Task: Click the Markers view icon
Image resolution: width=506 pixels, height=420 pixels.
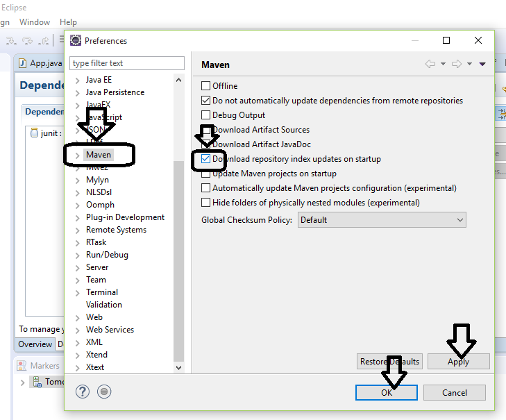Action: click(x=22, y=365)
